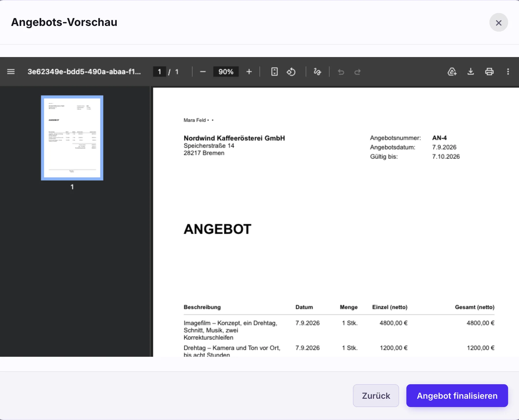Screen dimensions: 519x420
Task: Click the page number field
Action: click(x=159, y=72)
